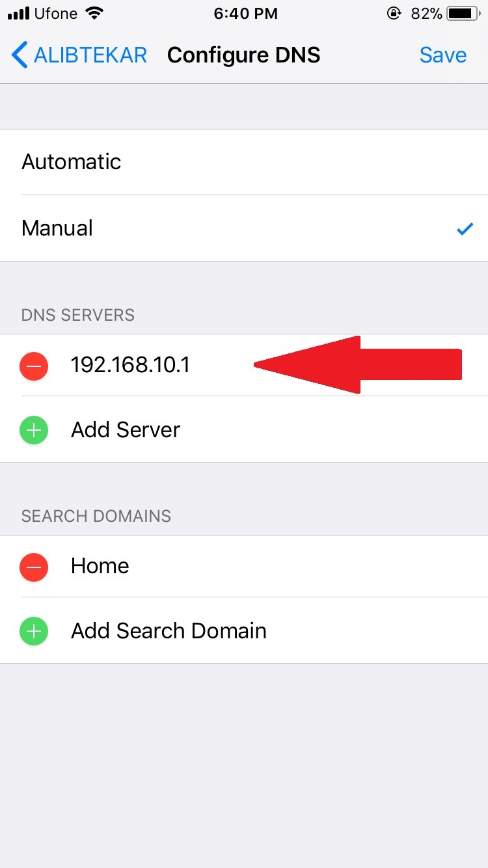Tap the Wi-Fi status icon
The height and width of the screenshot is (868, 488).
(x=95, y=14)
